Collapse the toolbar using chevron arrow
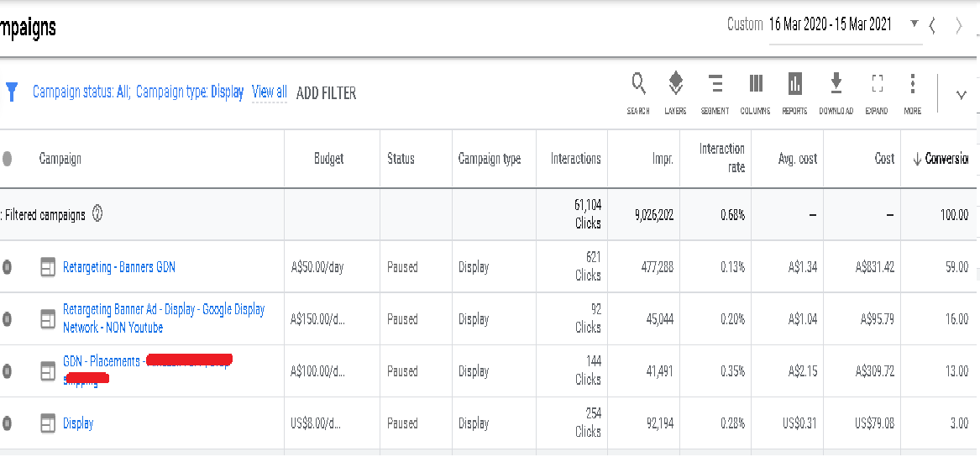Screen dimensions: 980x457 (x=961, y=95)
